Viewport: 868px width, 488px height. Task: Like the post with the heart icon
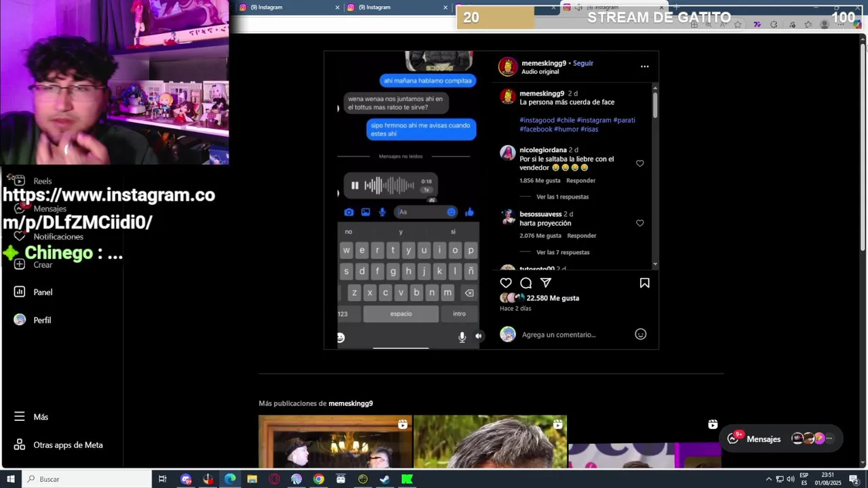[x=506, y=283]
